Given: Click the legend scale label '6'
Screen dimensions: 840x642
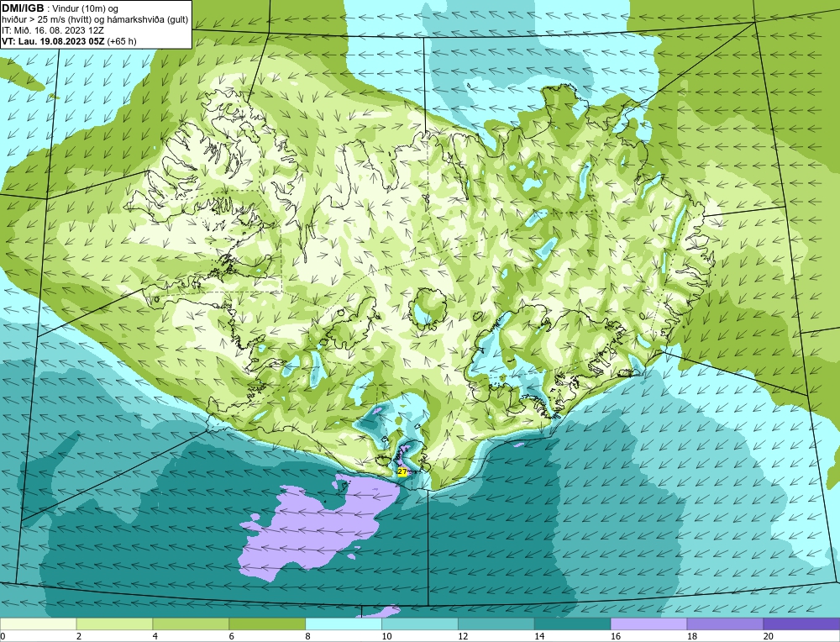Looking at the screenshot, I should coord(232,636).
